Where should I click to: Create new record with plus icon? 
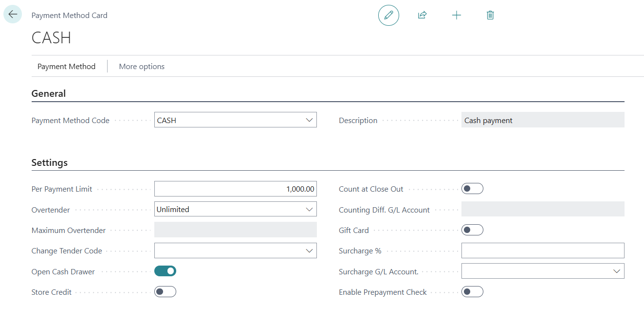(457, 15)
